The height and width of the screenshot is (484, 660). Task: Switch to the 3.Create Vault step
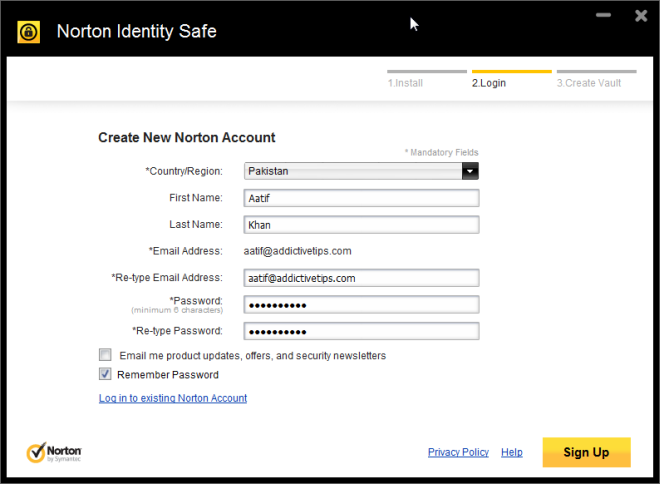(589, 82)
